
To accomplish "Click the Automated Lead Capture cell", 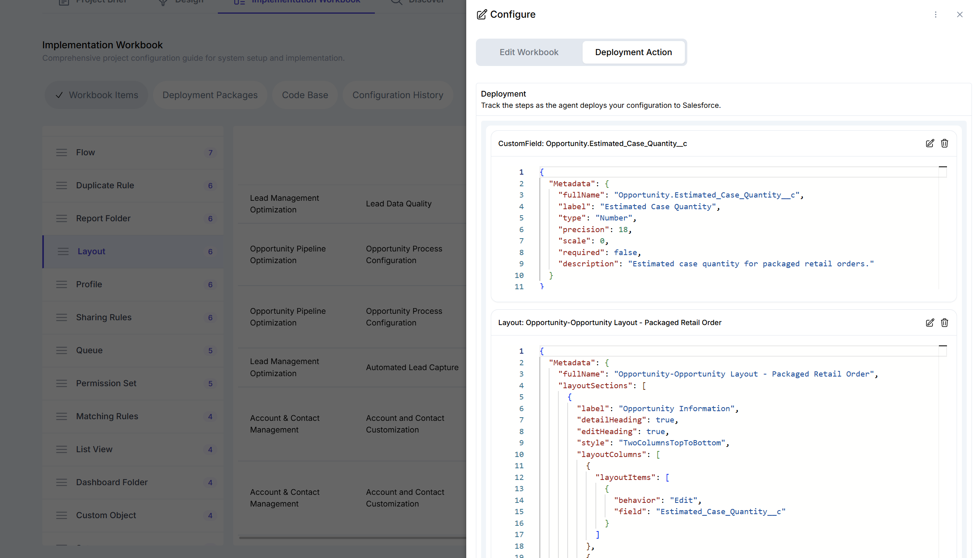I will coord(412,367).
